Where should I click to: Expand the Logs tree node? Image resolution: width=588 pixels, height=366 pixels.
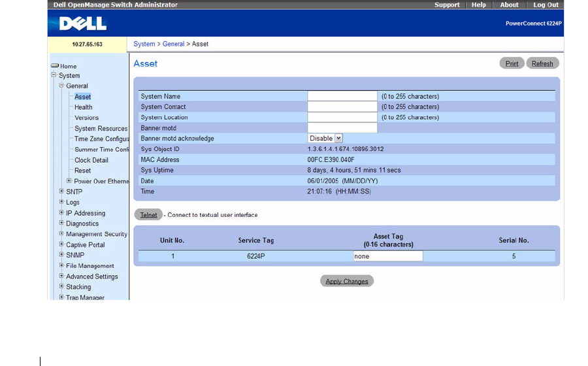pyautogui.click(x=61, y=202)
